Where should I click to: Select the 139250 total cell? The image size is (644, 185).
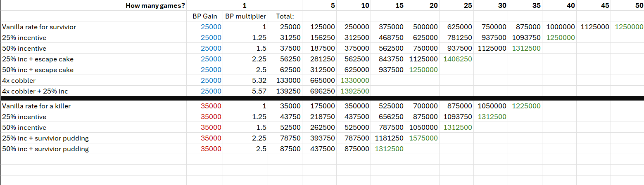[x=285, y=91]
